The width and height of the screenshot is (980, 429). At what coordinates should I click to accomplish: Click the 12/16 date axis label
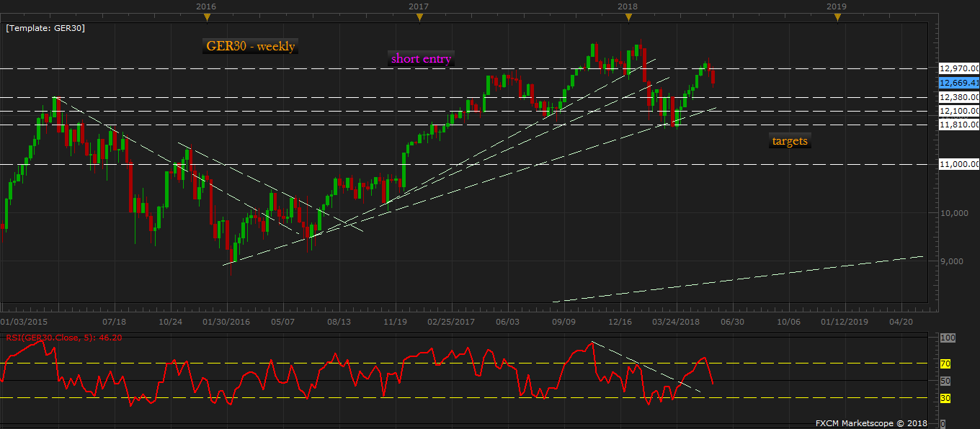click(x=620, y=322)
